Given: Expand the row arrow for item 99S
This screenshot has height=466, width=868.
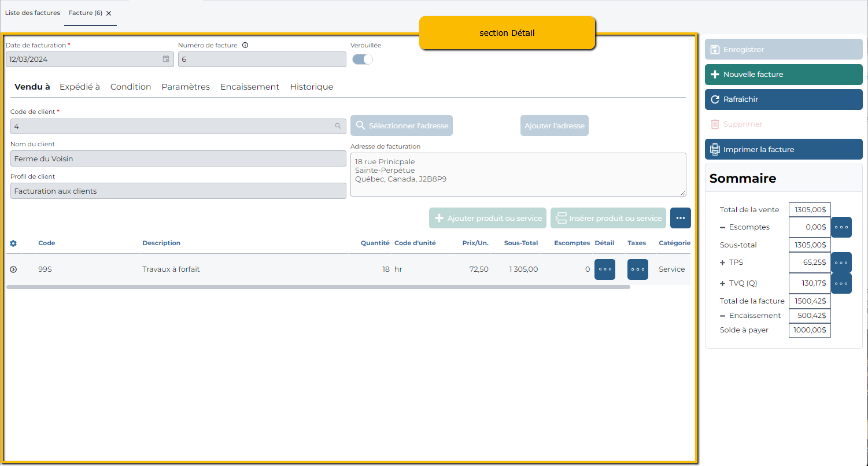Looking at the screenshot, I should (x=13, y=269).
